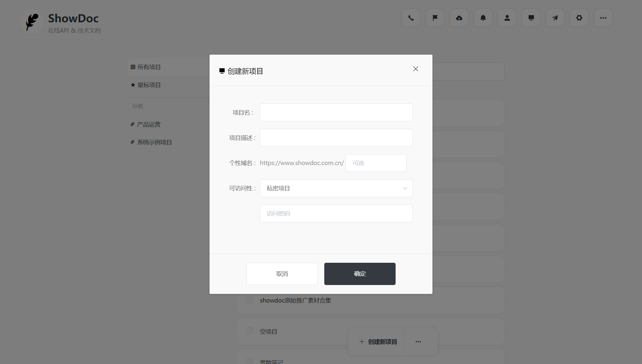This screenshot has width=642, height=364.
Task: Click the 个性域名 optional input box
Action: [376, 163]
